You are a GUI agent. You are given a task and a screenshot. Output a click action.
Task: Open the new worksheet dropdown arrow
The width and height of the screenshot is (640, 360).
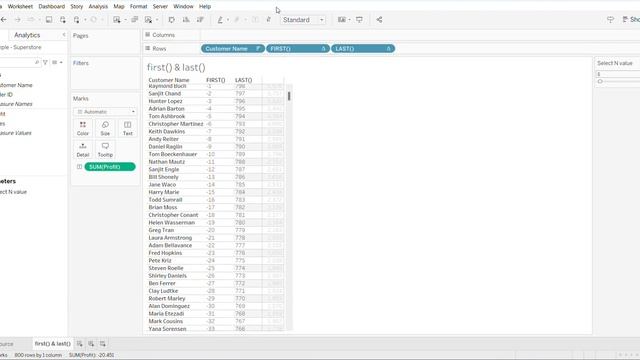pos(125,20)
